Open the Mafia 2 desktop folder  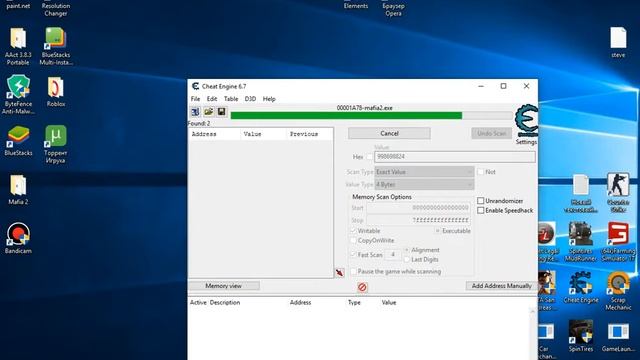pos(18,190)
